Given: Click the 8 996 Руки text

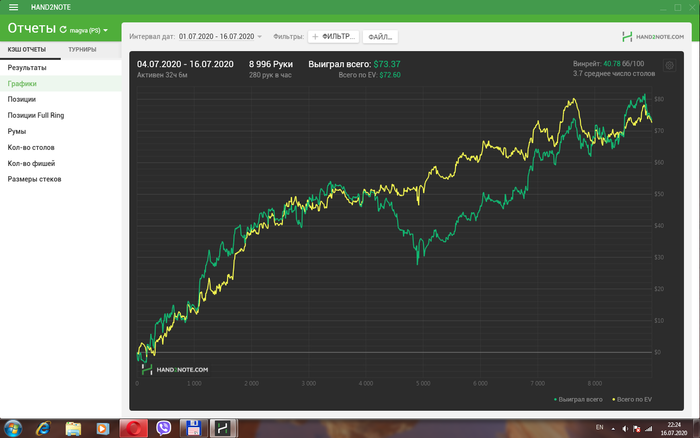Looking at the screenshot, I should (271, 64).
